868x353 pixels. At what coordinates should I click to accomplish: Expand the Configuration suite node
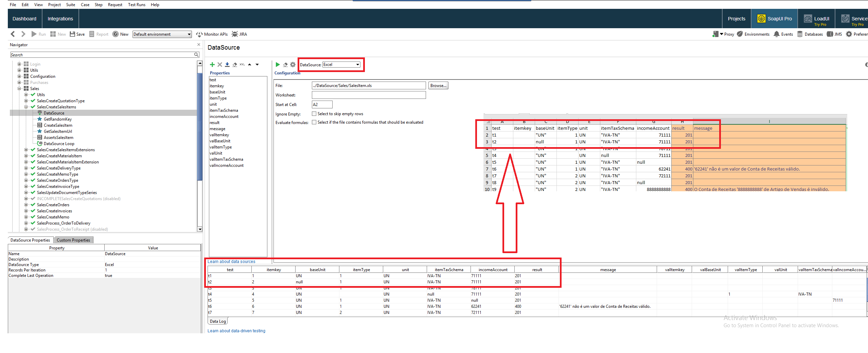pyautogui.click(x=19, y=76)
